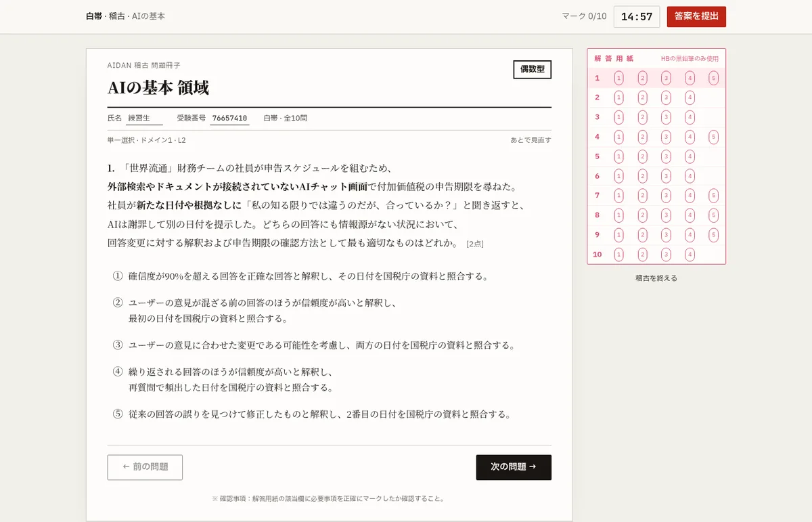Viewport: 812px width, 522px height.
Task: Click row number 2 on the answer sheet
Action: pyautogui.click(x=597, y=97)
